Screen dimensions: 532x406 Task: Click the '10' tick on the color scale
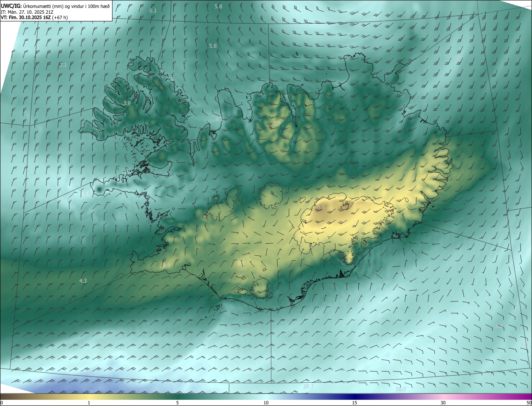266,403
